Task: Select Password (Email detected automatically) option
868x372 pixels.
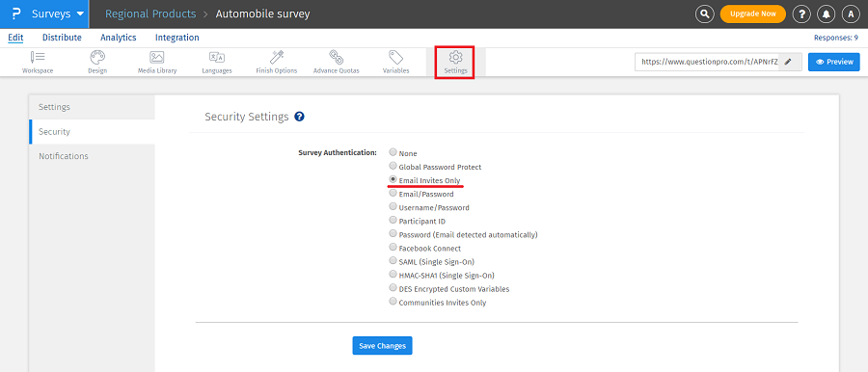Action: point(393,233)
